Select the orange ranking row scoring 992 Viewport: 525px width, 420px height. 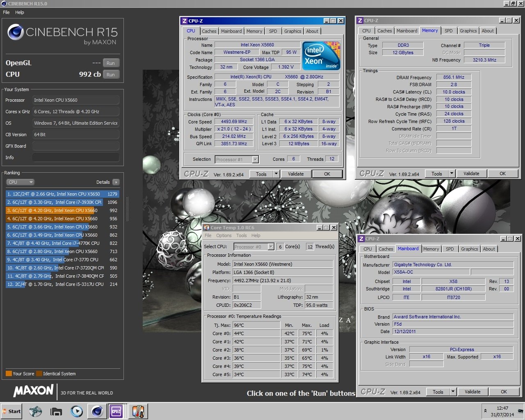click(x=62, y=210)
